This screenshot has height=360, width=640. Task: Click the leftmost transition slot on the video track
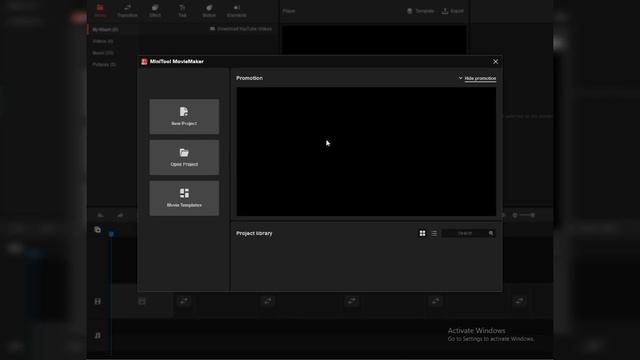point(184,301)
